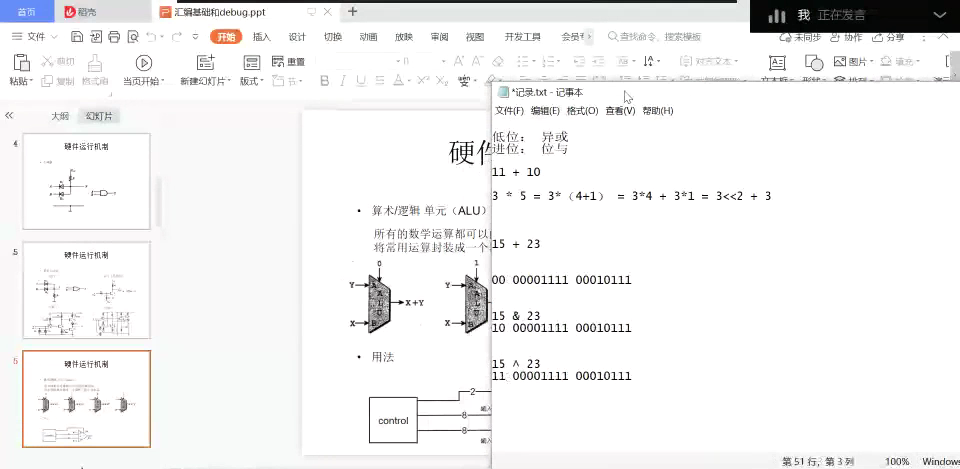Image resolution: width=960 pixels, height=469 pixels.
Task: Switch to the Design (设计) ribbon tab
Action: click(297, 37)
